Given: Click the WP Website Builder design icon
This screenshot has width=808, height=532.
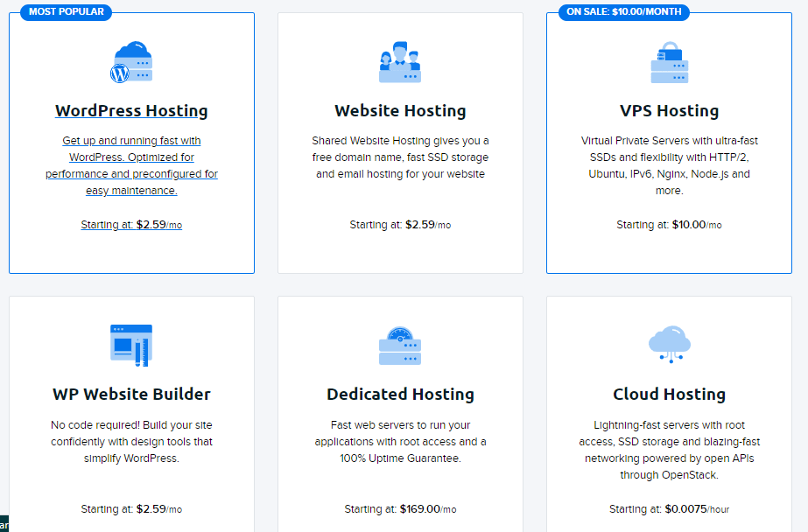Looking at the screenshot, I should click(x=131, y=345).
